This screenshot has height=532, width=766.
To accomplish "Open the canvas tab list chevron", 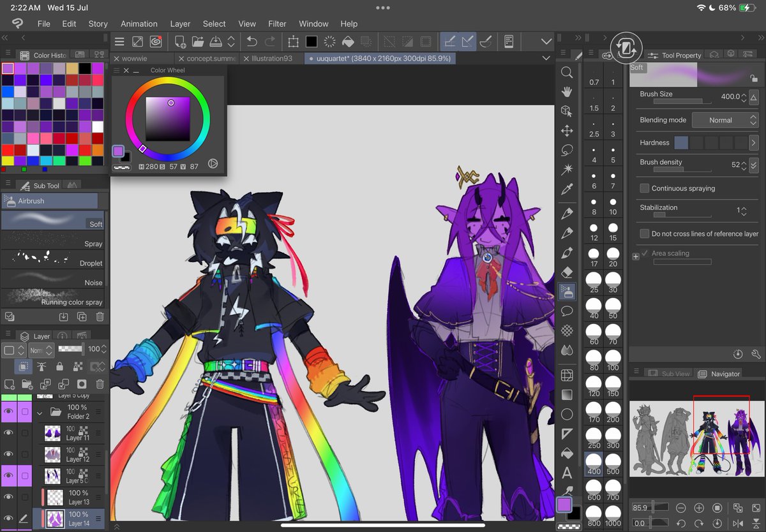I will pyautogui.click(x=546, y=58).
